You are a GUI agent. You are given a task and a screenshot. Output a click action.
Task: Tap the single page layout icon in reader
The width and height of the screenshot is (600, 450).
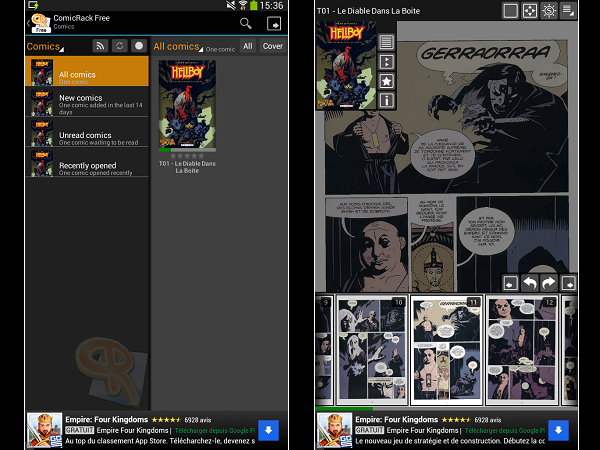510,11
